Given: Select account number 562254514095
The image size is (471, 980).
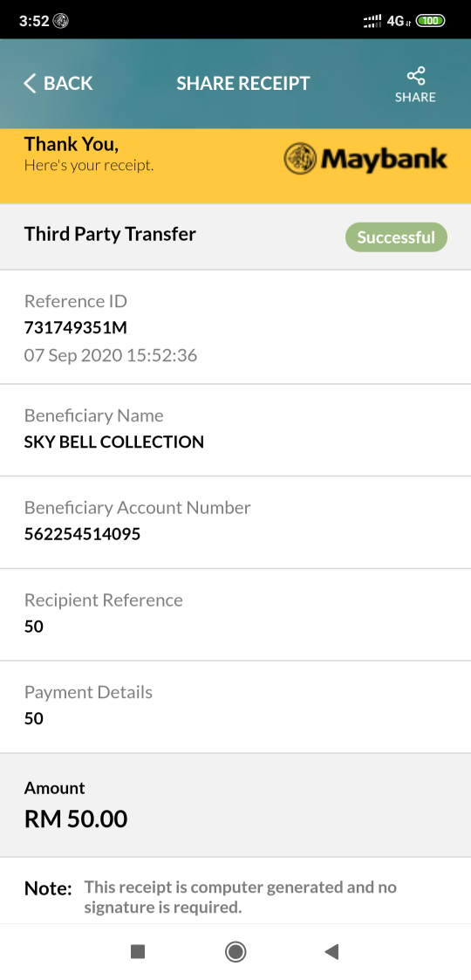Looking at the screenshot, I should (83, 534).
